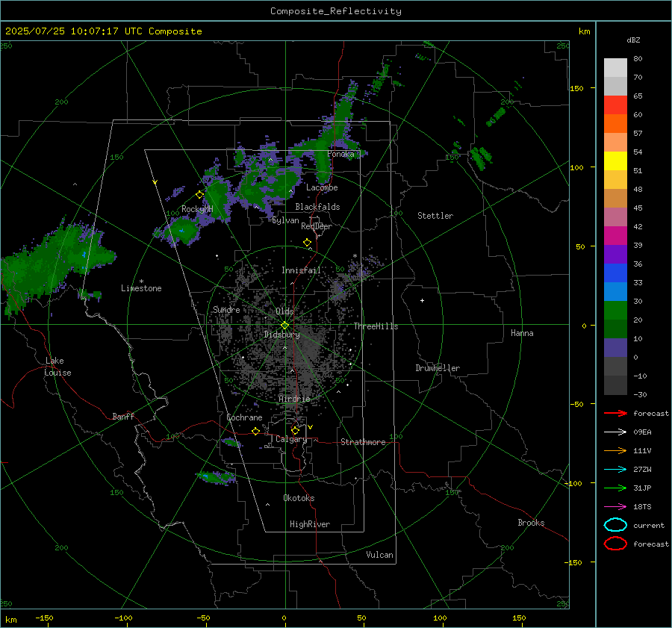This screenshot has width=672, height=628.
Task: Click the Airdrie city label
Action: click(294, 399)
